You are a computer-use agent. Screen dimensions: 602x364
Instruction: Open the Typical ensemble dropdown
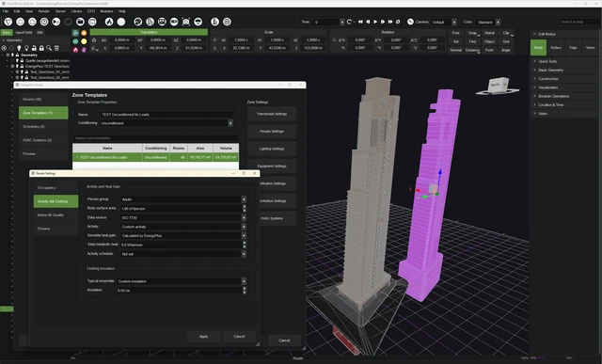182,281
